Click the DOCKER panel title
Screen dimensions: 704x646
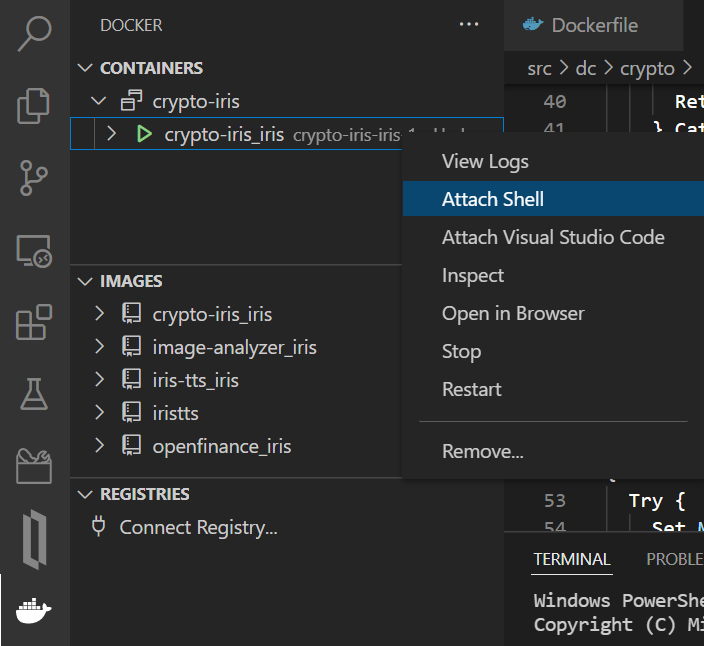(131, 25)
